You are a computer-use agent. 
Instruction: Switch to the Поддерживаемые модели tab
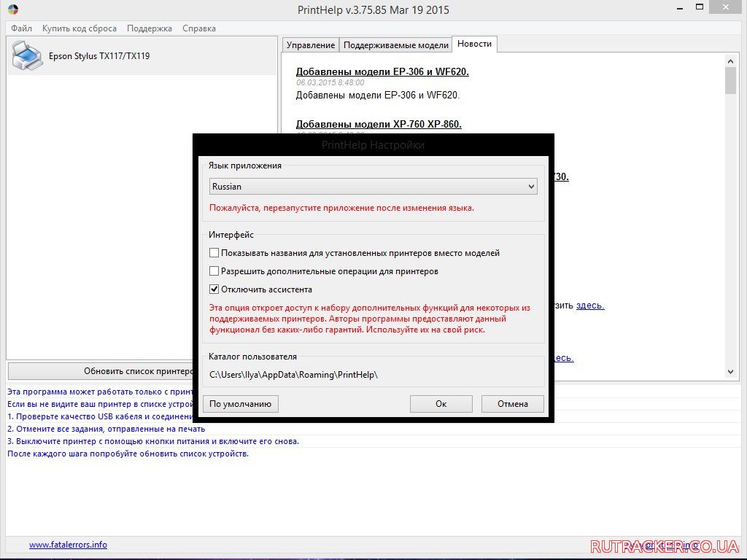pos(396,44)
